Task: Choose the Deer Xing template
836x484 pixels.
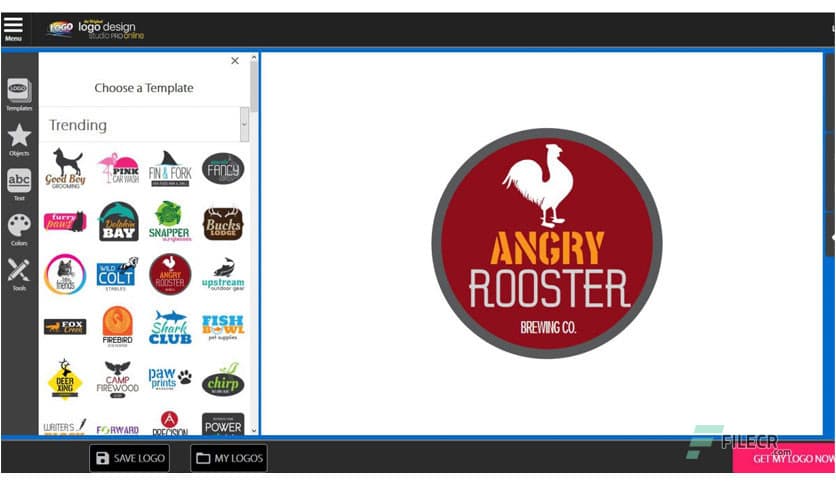Action: [65, 379]
